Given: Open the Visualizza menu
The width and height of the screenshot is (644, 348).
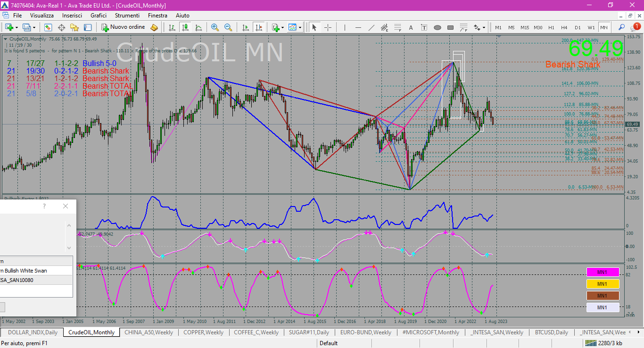Looking at the screenshot, I should tap(42, 16).
